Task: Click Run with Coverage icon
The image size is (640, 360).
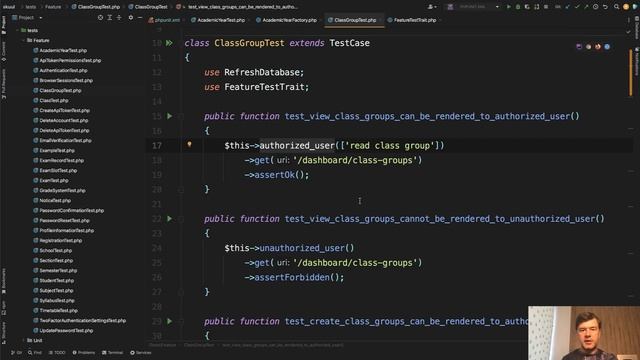Action: coord(527,7)
